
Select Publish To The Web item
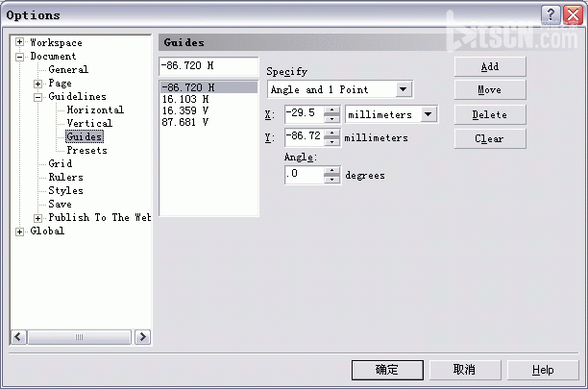point(99,217)
